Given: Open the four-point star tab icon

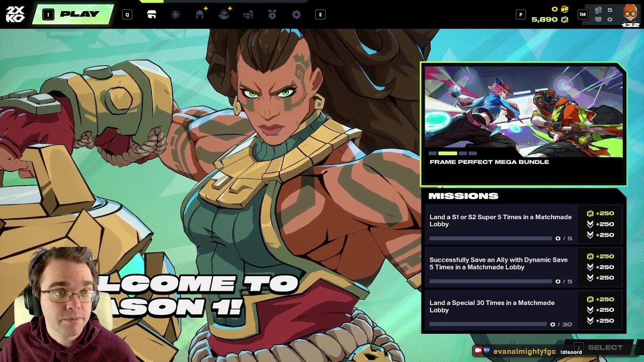Looking at the screenshot, I should tap(176, 15).
